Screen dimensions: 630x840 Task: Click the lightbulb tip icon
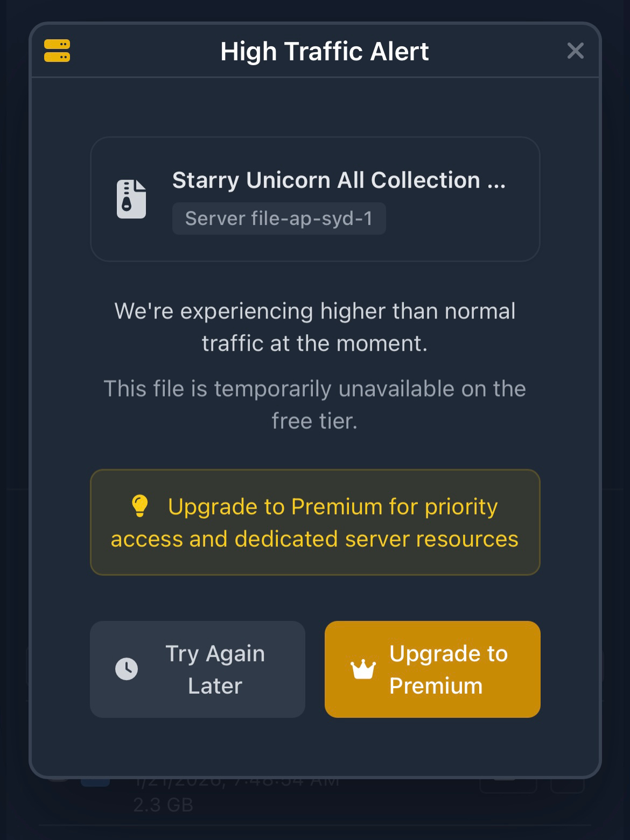140,506
